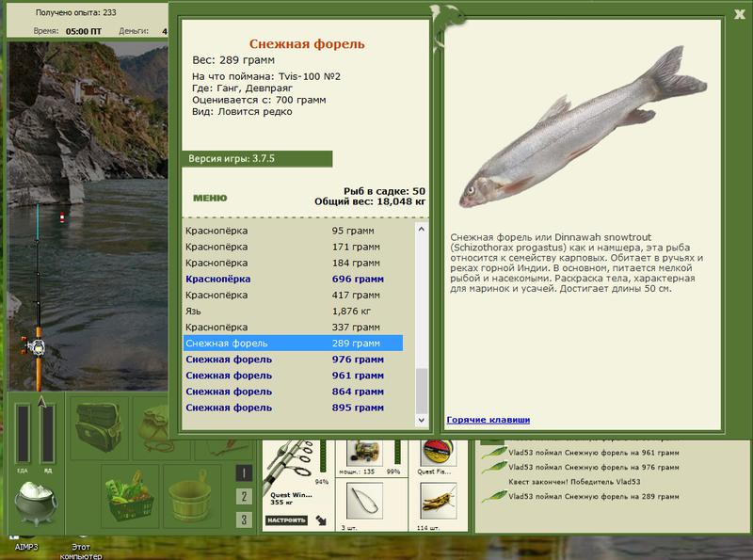Select Краснопёрка 417 грамм row

(x=294, y=295)
